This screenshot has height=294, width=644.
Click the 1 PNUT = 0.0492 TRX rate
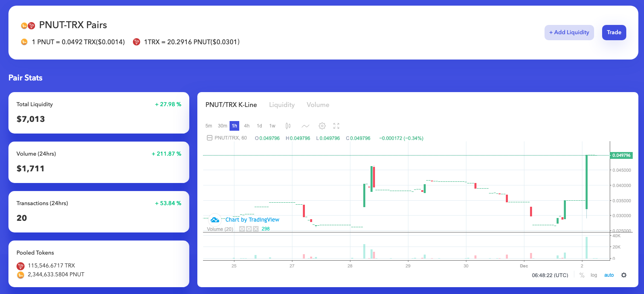point(78,42)
